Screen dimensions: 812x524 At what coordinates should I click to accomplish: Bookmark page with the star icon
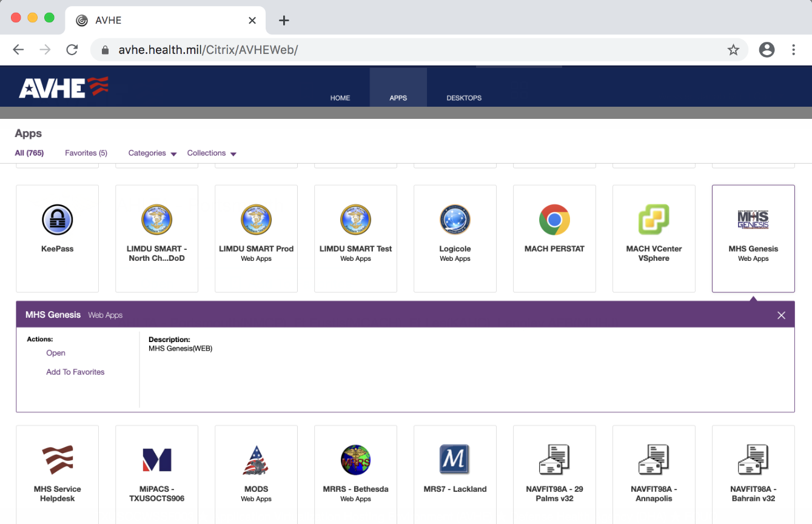click(x=733, y=50)
